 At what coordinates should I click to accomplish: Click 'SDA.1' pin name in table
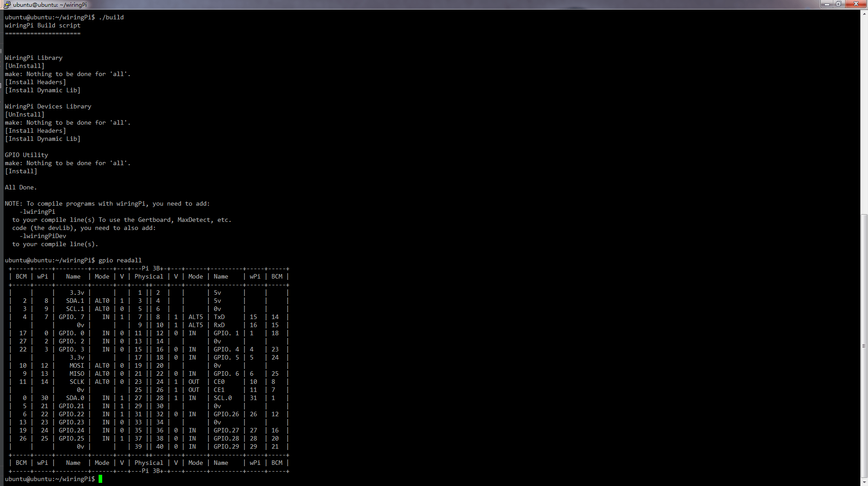coord(75,301)
